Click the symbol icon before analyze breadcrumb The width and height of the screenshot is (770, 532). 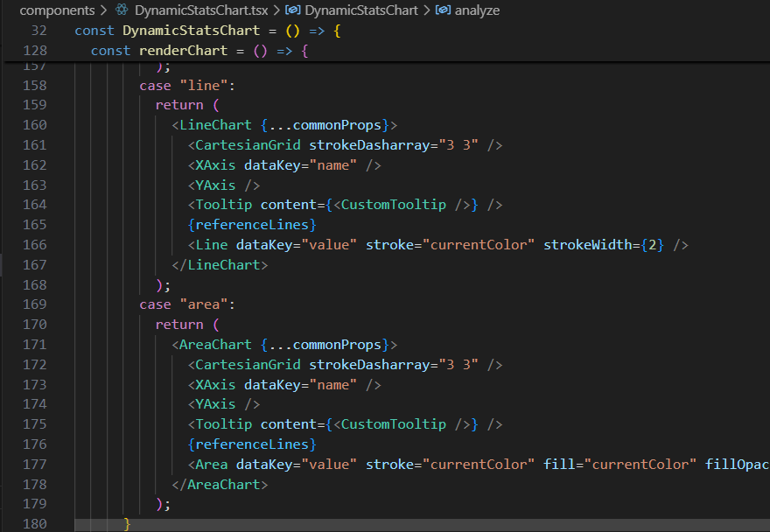point(443,10)
